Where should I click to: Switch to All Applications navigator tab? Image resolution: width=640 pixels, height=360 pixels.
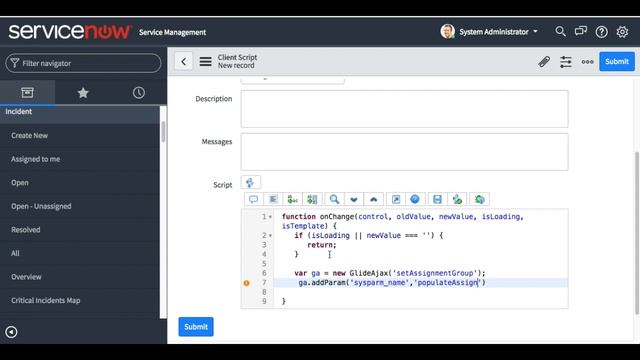click(x=27, y=93)
